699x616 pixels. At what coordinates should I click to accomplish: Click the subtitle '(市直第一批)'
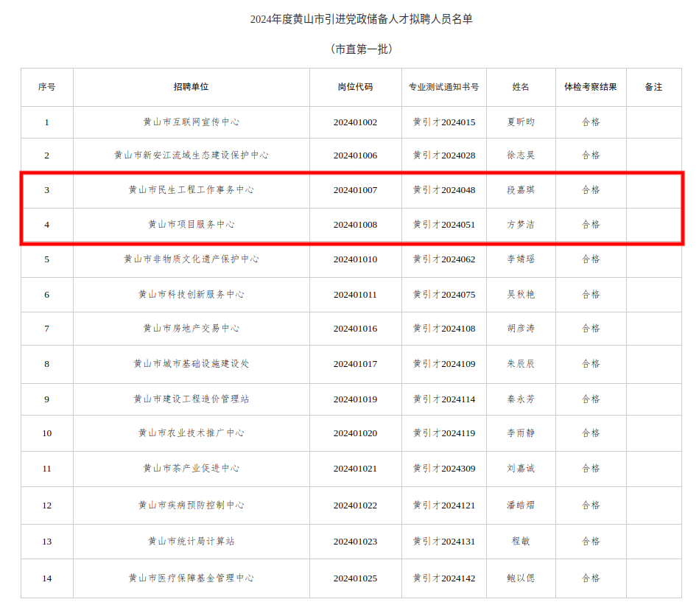[362, 49]
